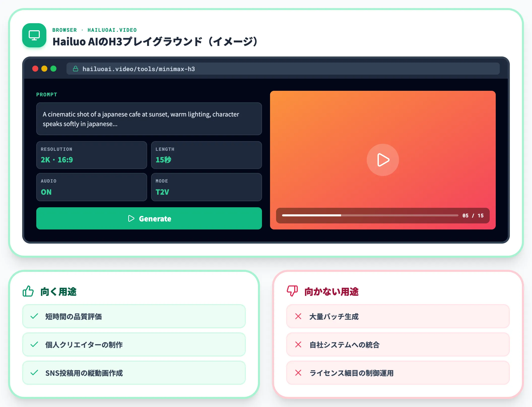Image resolution: width=532 pixels, height=407 pixels.
Task: Click the X icon beside 大量バッチ生成
Action: coord(298,316)
